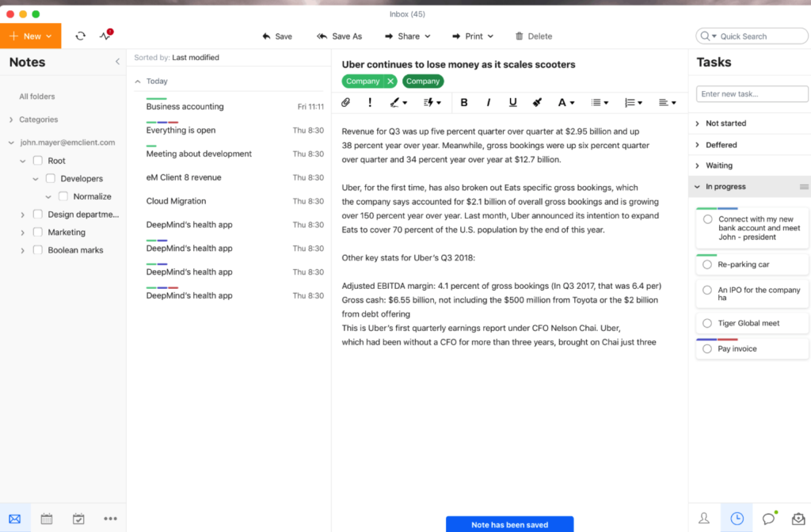This screenshot has width=811, height=532.
Task: Check the Design department folder checkbox
Action: 38,214
